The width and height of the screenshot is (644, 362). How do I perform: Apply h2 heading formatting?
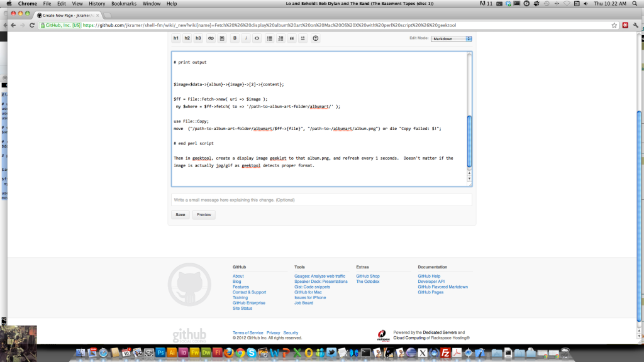(187, 38)
